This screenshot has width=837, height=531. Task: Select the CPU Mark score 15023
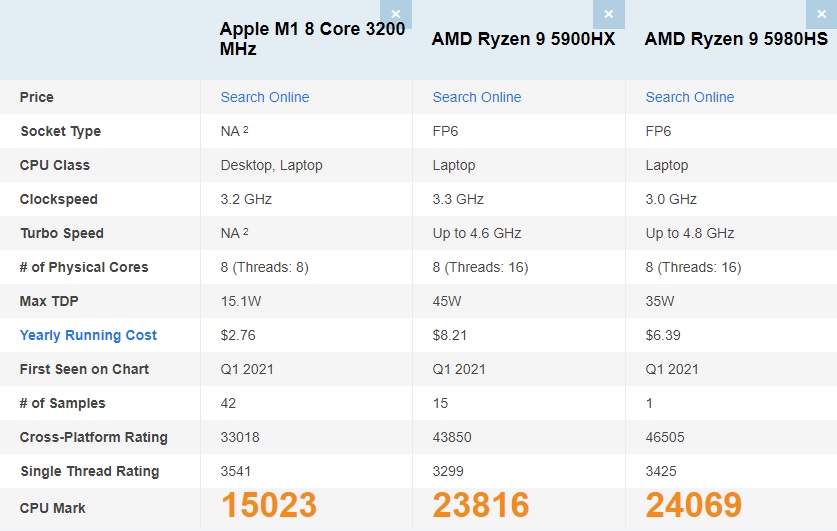click(x=269, y=505)
